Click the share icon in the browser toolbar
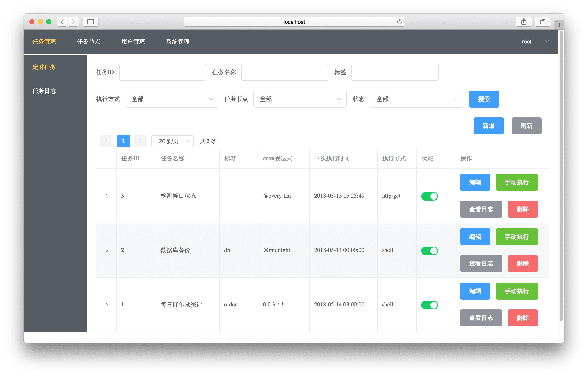588x377 pixels. (523, 21)
